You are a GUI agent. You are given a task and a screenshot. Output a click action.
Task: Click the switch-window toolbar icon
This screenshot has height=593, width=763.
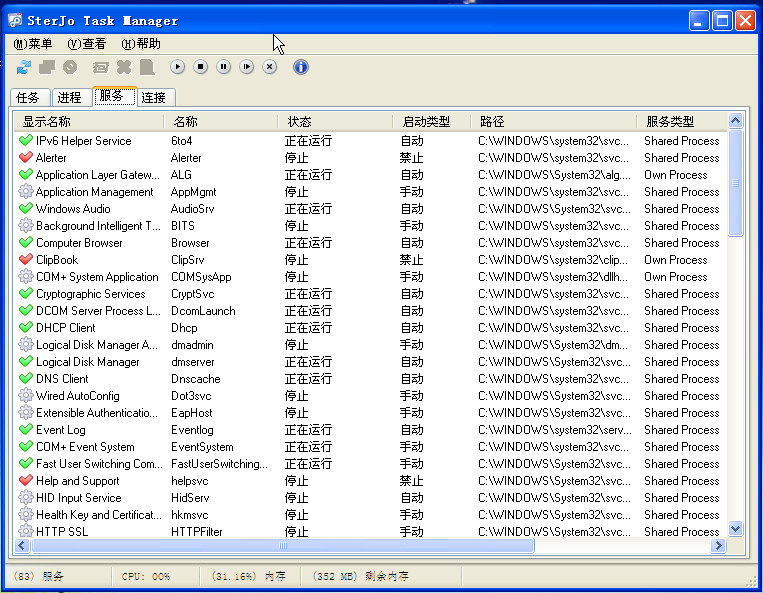pos(47,67)
